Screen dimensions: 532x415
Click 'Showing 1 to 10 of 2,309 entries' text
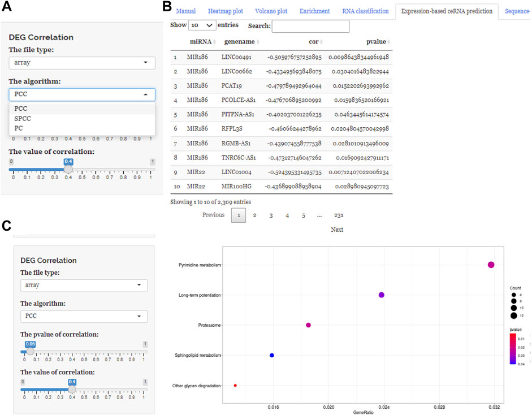(211, 202)
